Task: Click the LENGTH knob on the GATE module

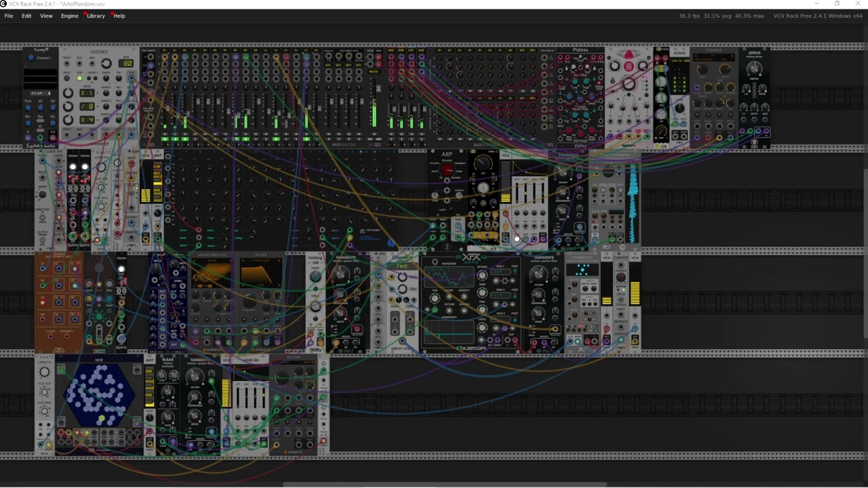Action: (44, 371)
